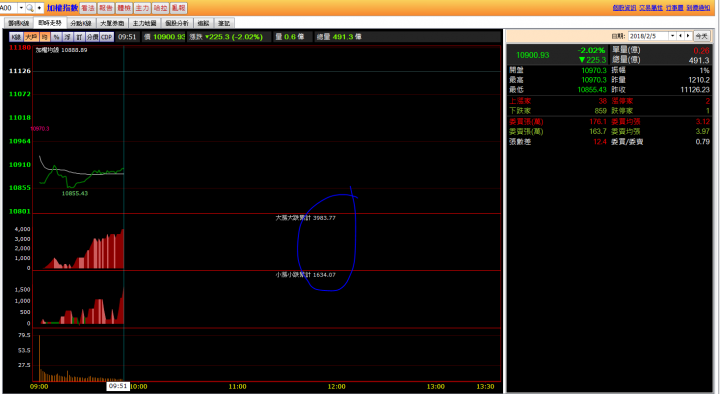The image size is (720, 394).
Task: Click the 報告 button
Action: (106, 8)
